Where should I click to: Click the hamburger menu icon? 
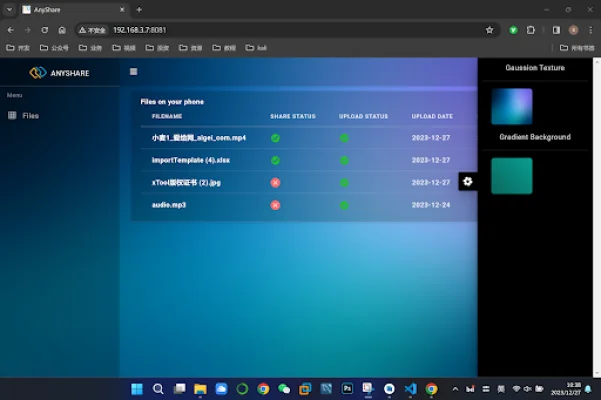[x=134, y=72]
